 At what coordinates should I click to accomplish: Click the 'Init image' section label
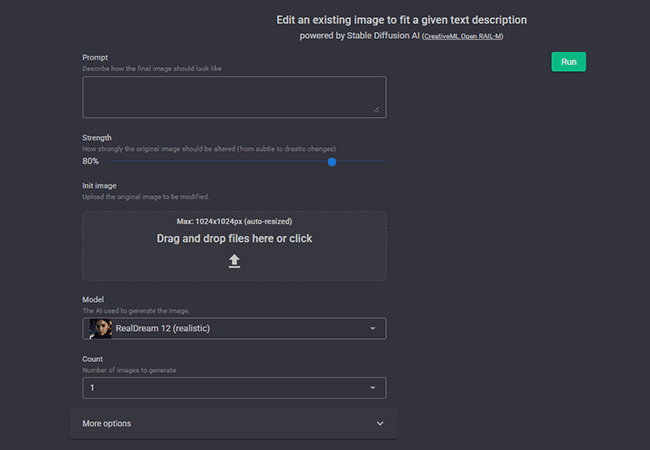[102, 185]
